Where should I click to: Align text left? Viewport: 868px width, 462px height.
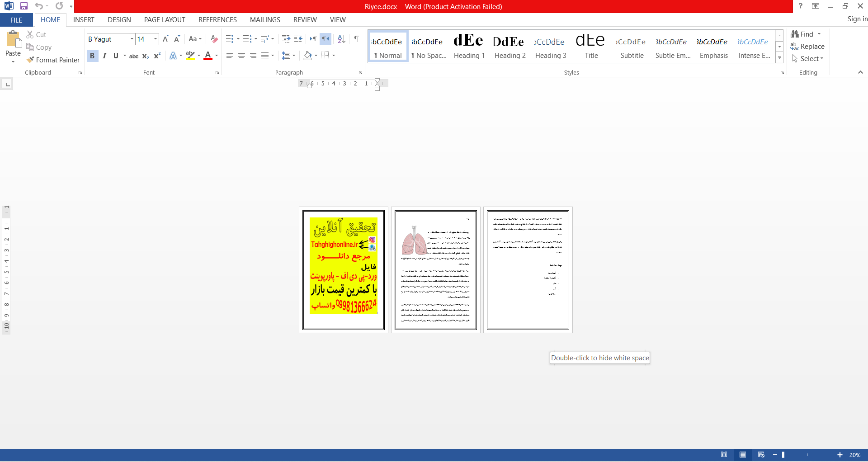tap(230, 56)
